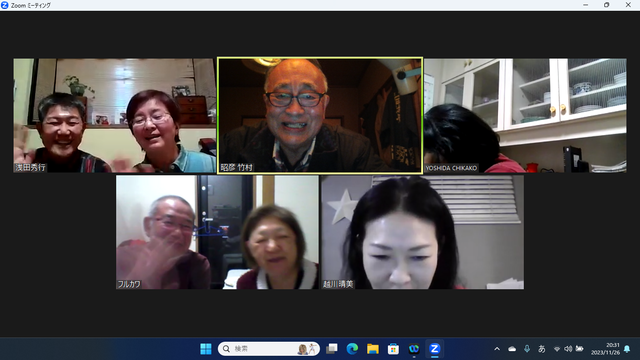Select the 昭彦 竹村 video tile
This screenshot has width=640, height=360.
coord(320,116)
